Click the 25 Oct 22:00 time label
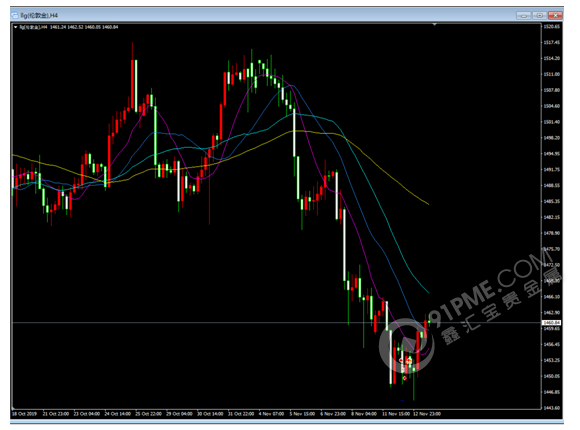 click(x=148, y=414)
